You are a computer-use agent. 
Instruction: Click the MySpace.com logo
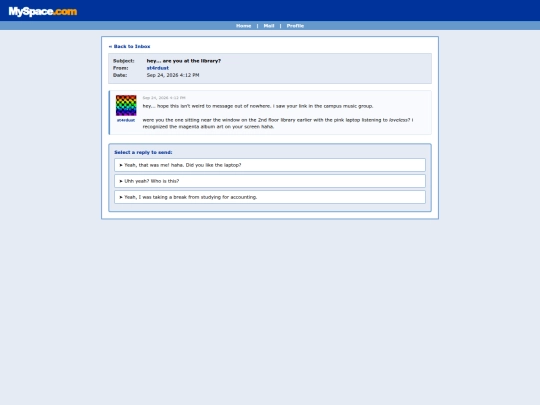coord(43,11)
